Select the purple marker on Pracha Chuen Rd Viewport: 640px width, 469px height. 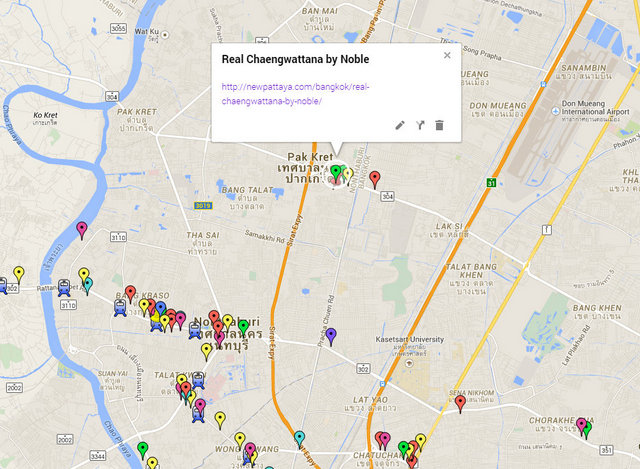pos(331,336)
